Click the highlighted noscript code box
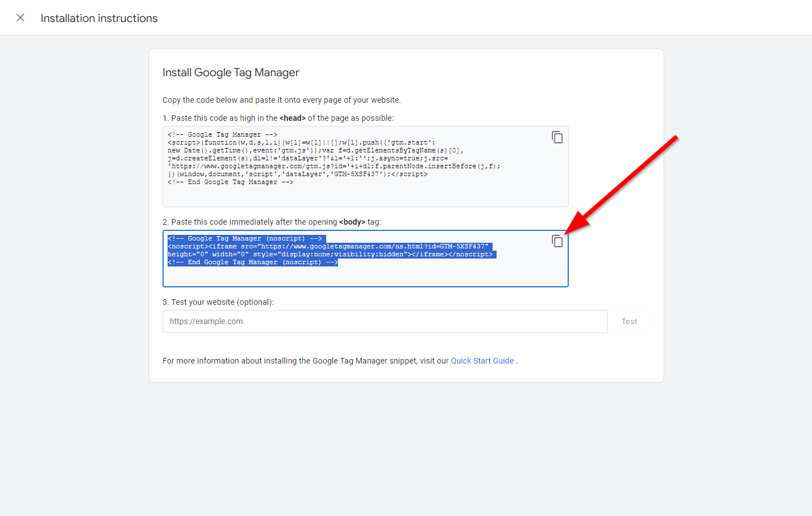This screenshot has width=812, height=516. click(365, 259)
